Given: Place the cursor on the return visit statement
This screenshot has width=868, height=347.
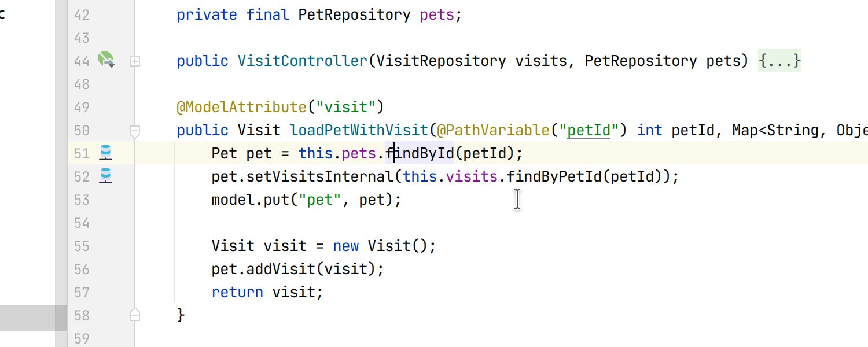Looking at the screenshot, I should coord(267,292).
